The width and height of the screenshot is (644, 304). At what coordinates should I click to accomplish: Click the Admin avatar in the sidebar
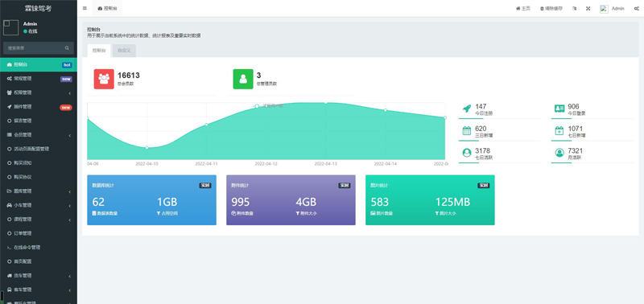point(10,27)
